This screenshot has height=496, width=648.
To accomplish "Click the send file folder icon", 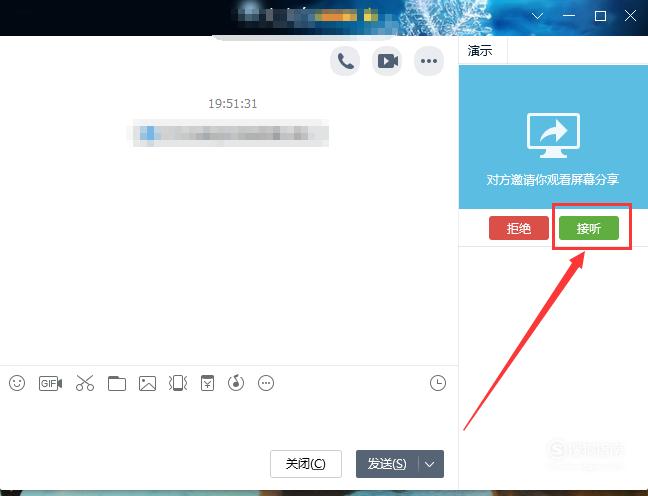I will pos(117,383).
